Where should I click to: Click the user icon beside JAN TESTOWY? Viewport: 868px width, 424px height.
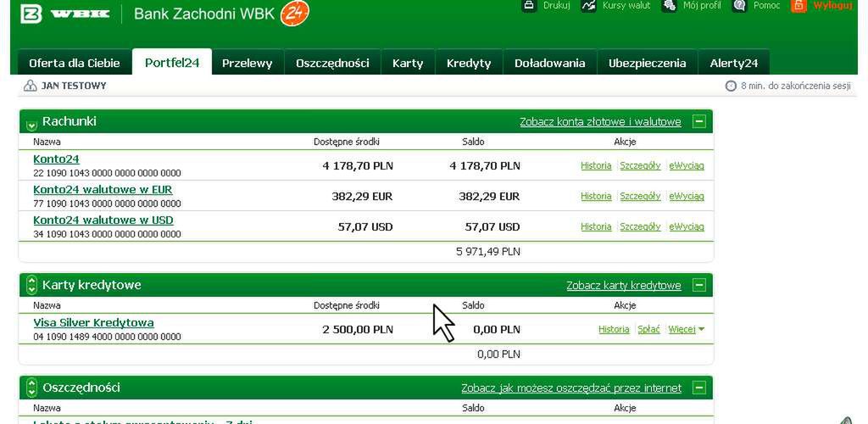[31, 86]
